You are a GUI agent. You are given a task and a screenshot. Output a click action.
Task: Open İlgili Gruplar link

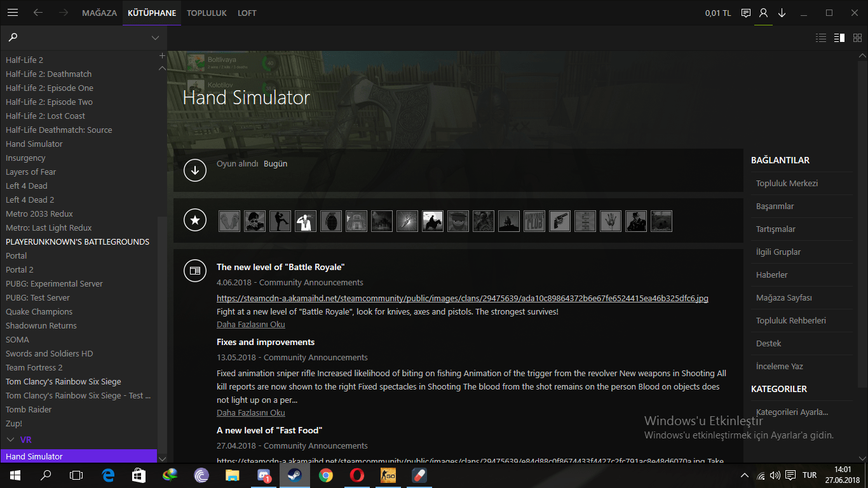(778, 252)
